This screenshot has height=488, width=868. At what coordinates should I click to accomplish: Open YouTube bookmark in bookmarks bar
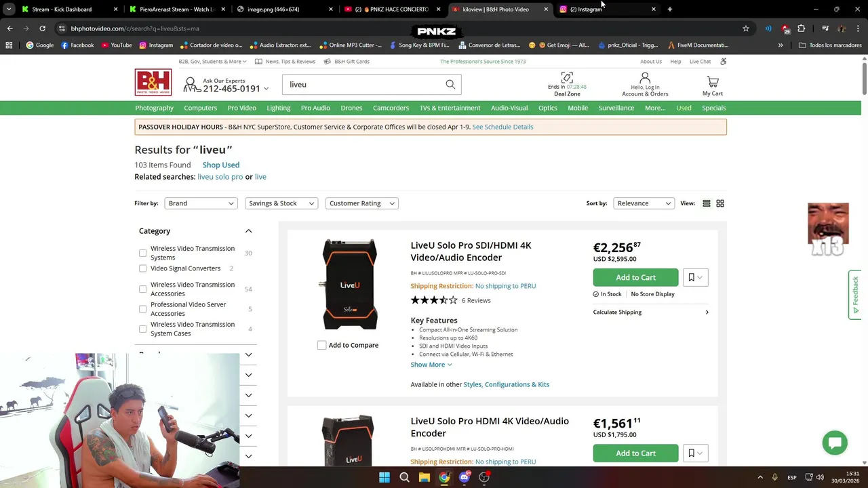click(x=117, y=45)
